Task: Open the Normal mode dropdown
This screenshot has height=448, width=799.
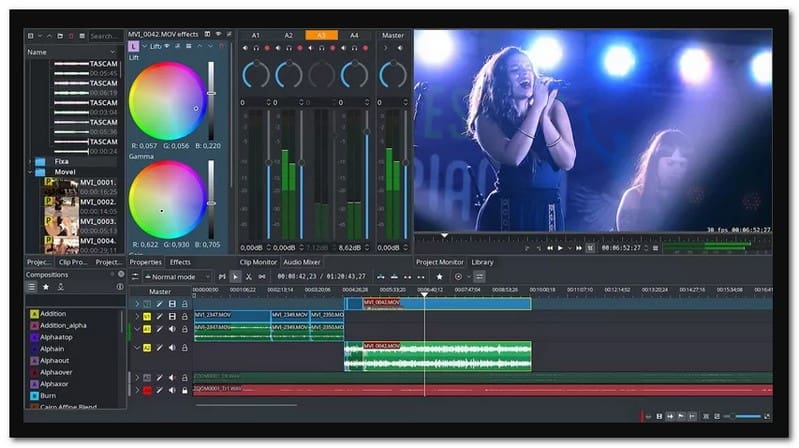Action: pos(177,277)
